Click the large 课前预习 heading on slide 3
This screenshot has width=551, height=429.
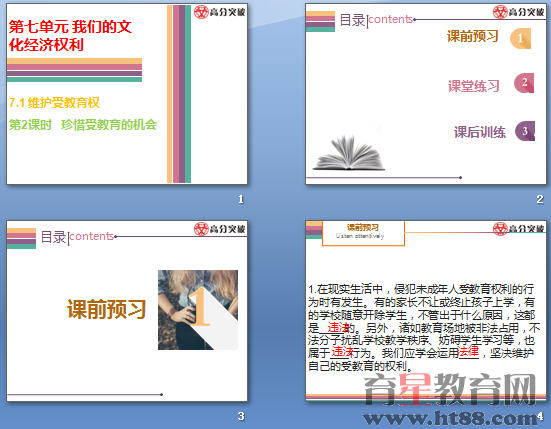point(106,309)
